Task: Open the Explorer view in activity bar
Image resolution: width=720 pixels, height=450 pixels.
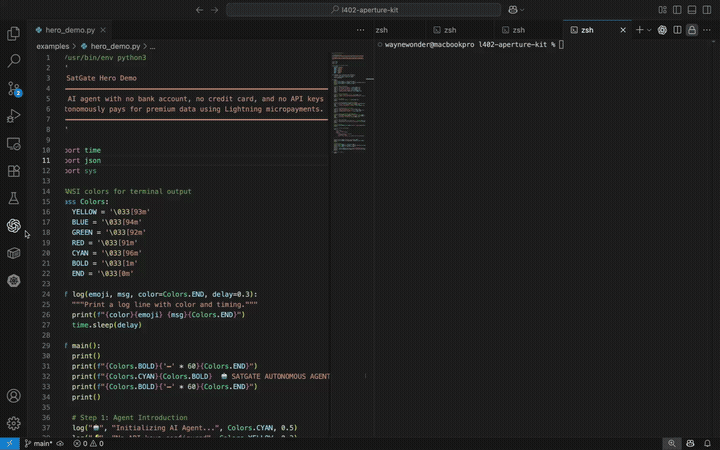Action: pyautogui.click(x=14, y=33)
